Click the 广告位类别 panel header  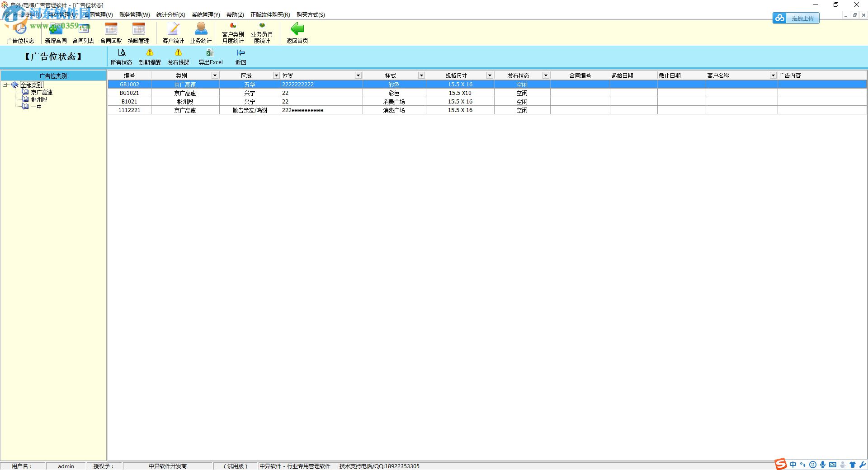[x=53, y=76]
